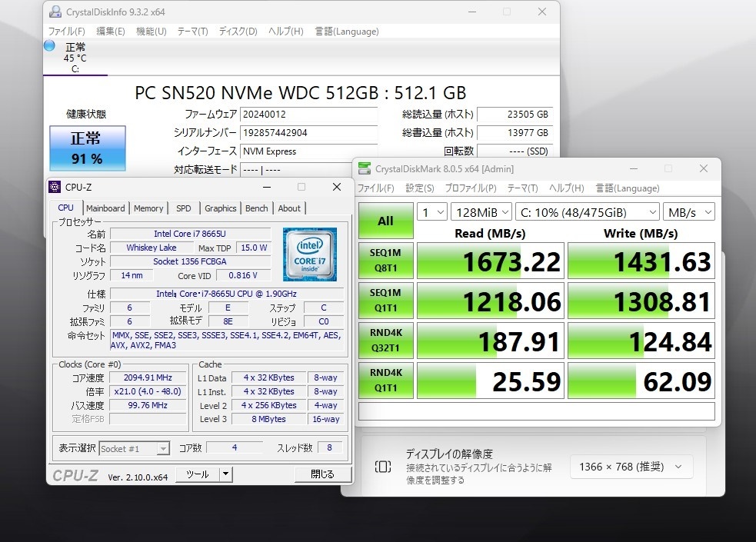Open the ツール dropdown arrow in CPU-Z

[225, 474]
